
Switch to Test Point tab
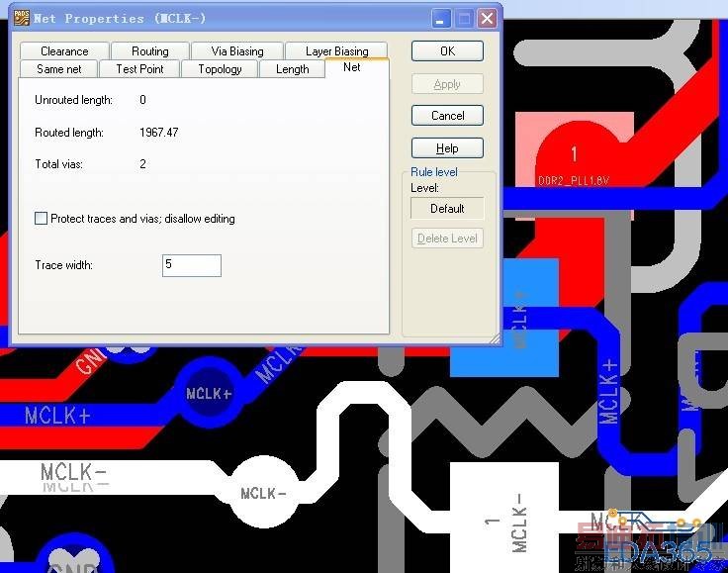139,68
